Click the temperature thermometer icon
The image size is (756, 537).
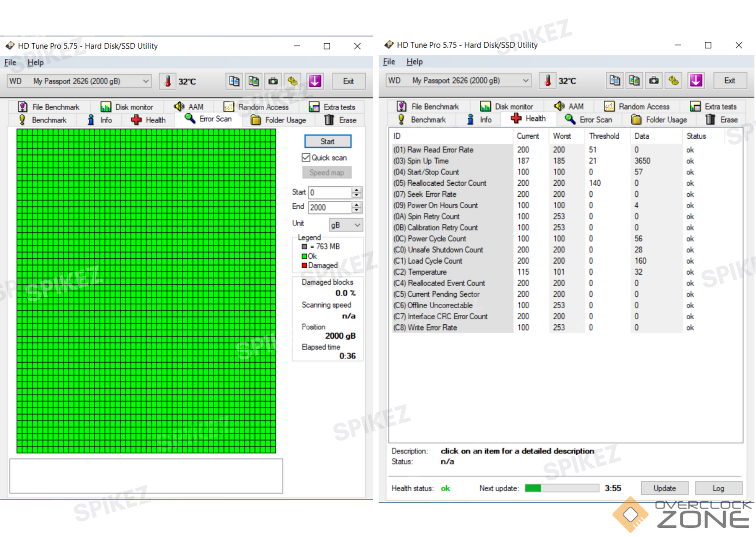(167, 81)
